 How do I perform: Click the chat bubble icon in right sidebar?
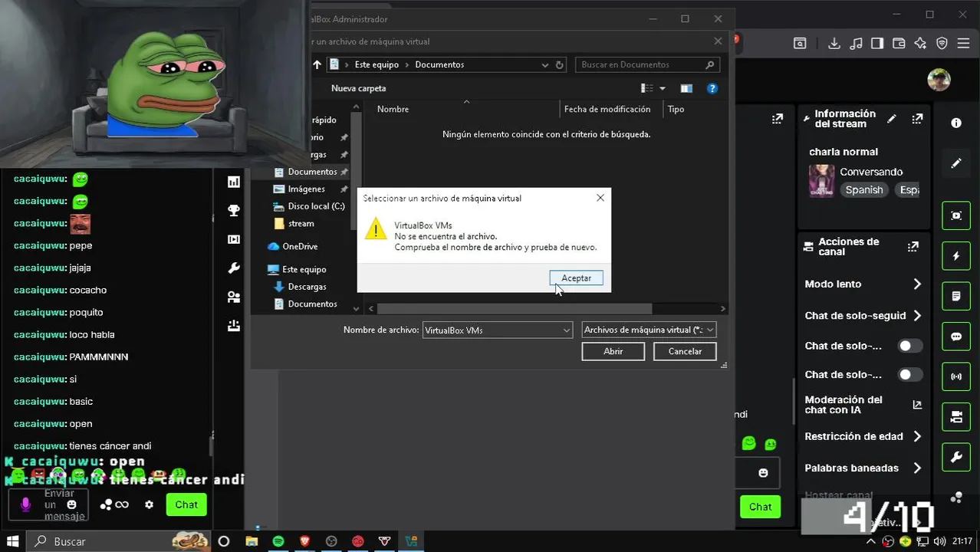point(956,337)
